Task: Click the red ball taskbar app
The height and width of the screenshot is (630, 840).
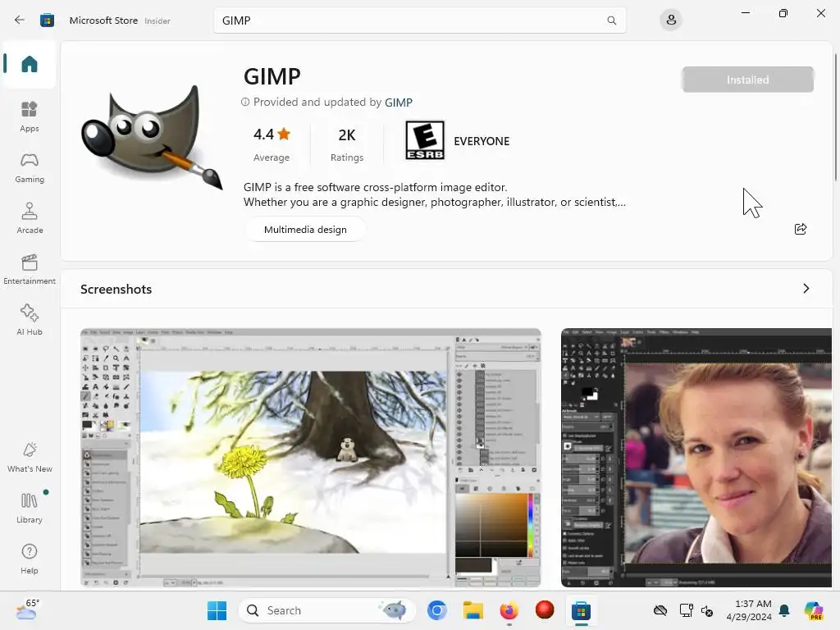Action: [x=545, y=610]
